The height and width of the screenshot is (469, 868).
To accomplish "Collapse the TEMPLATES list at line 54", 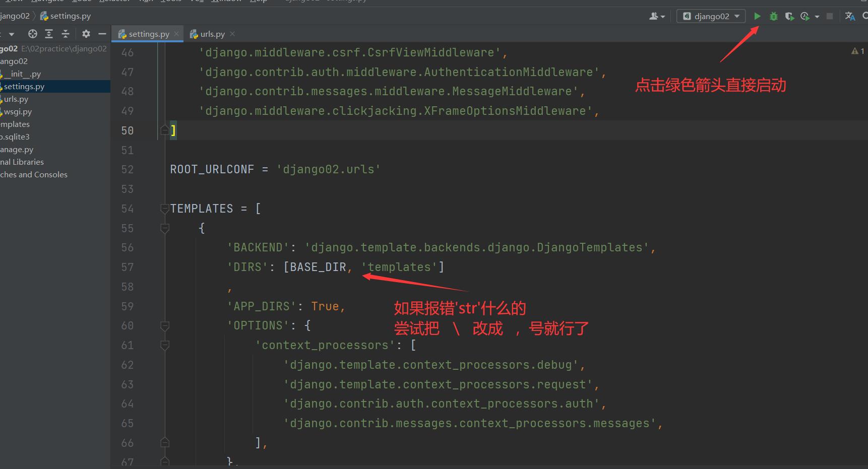I will pyautogui.click(x=164, y=209).
